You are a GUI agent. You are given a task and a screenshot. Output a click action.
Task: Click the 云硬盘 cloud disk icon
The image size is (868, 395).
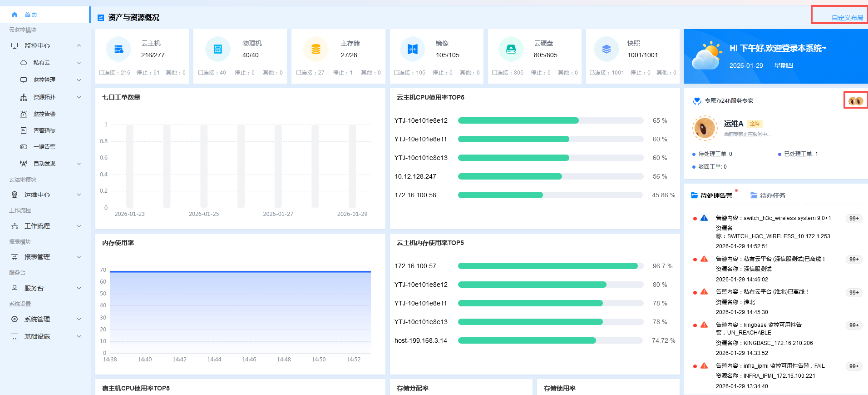tap(511, 49)
